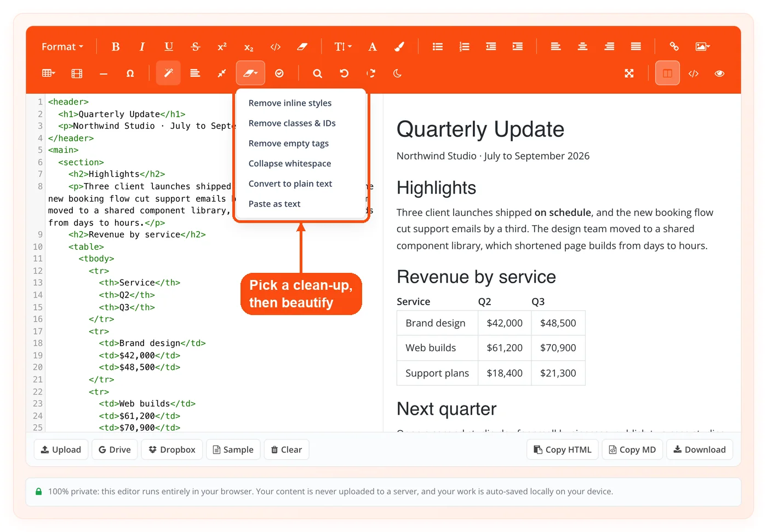
Task: Align text to the left
Action: (x=556, y=47)
